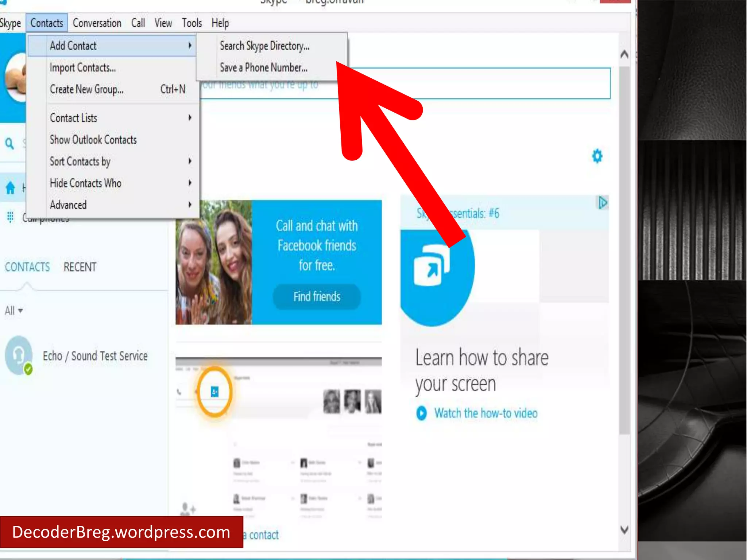Open the All contacts filter dropdown
The image size is (747, 560).
pyautogui.click(x=13, y=311)
